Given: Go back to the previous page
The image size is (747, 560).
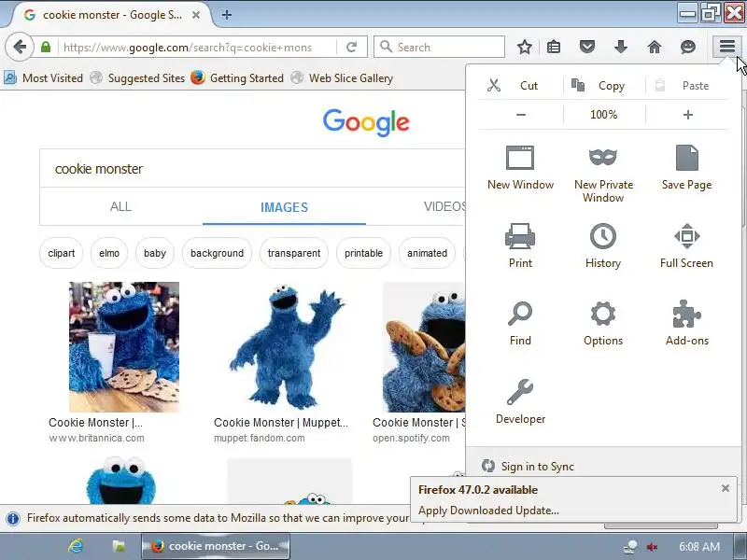Looking at the screenshot, I should tap(19, 48).
